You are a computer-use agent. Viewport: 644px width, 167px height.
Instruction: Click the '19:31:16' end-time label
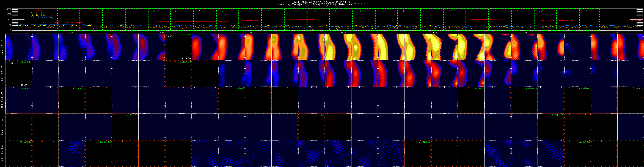[26, 85]
